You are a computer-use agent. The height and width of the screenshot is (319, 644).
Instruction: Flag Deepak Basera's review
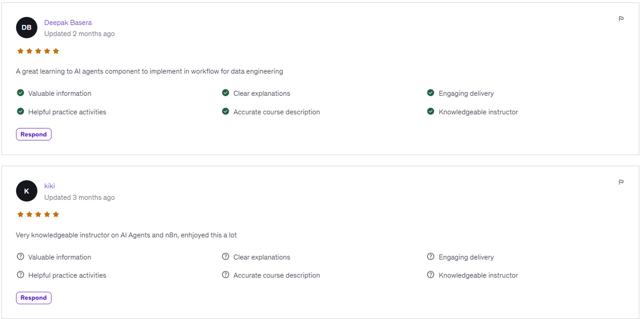[621, 19]
